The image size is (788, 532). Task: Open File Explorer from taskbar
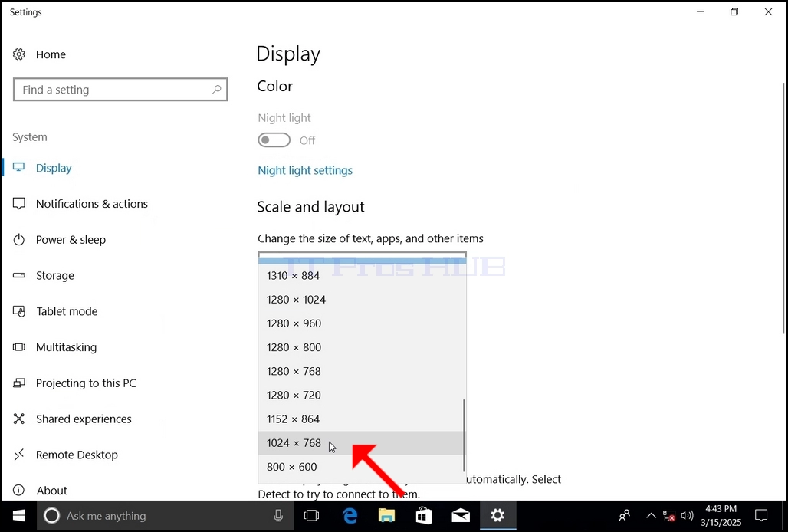pyautogui.click(x=386, y=515)
